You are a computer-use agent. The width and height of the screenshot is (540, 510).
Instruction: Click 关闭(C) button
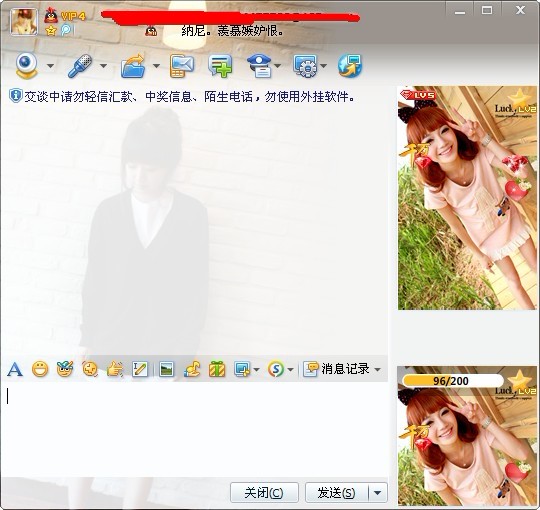coord(264,493)
